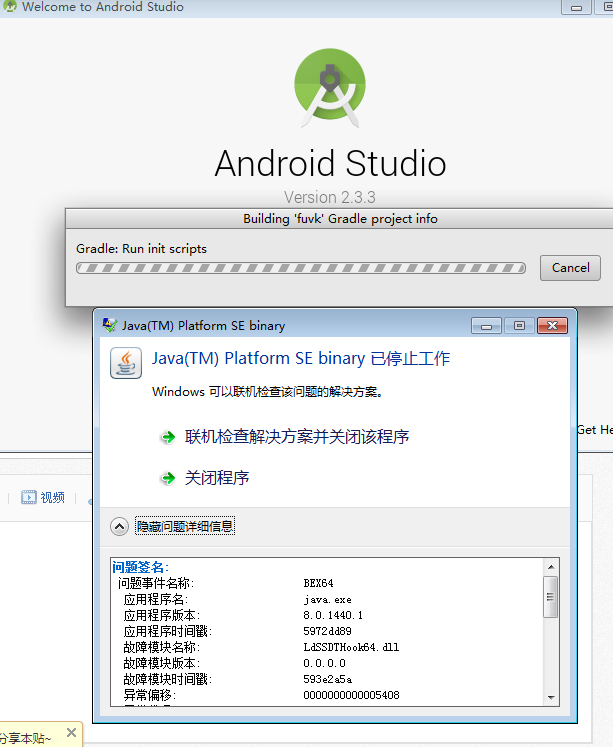Click the java.exe application name
The height and width of the screenshot is (747, 613).
point(328,599)
